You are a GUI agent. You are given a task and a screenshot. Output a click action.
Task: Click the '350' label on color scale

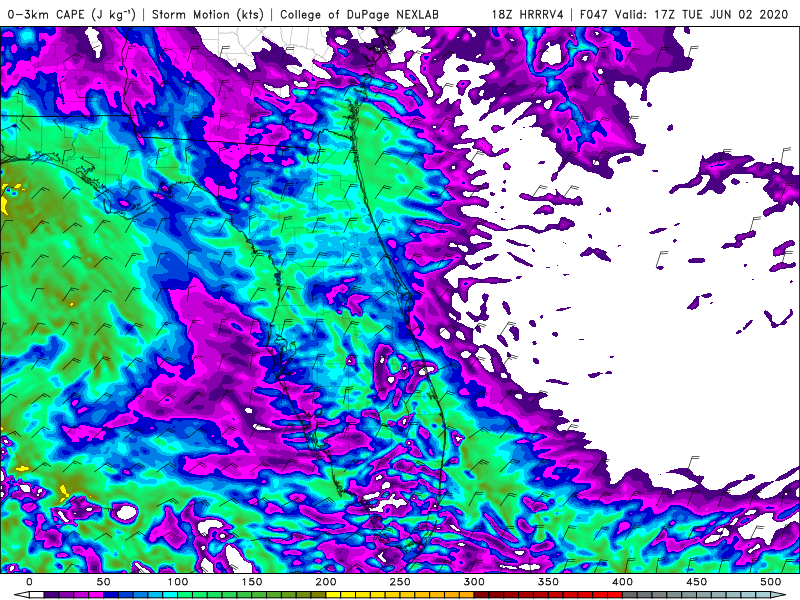[548, 582]
